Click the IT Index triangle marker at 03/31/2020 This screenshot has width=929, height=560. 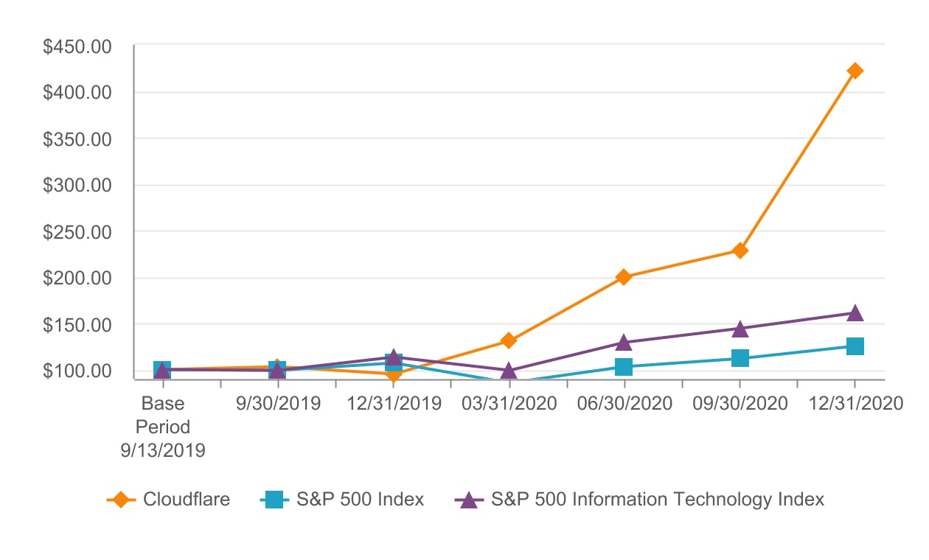pyautogui.click(x=508, y=370)
